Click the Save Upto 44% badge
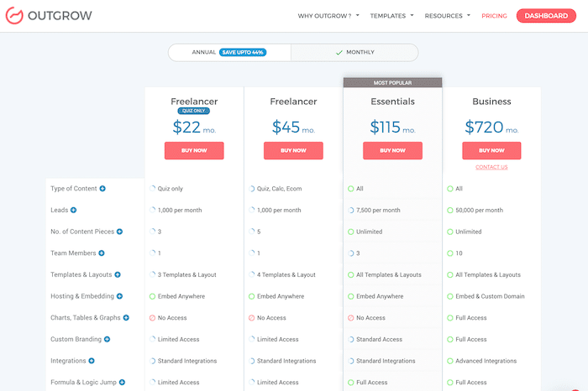The height and width of the screenshot is (391, 588). (x=243, y=52)
